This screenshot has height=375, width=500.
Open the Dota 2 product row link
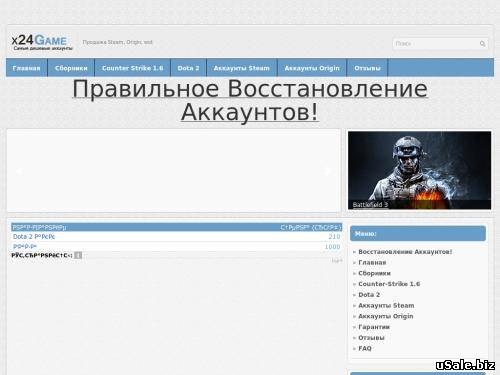(34, 237)
